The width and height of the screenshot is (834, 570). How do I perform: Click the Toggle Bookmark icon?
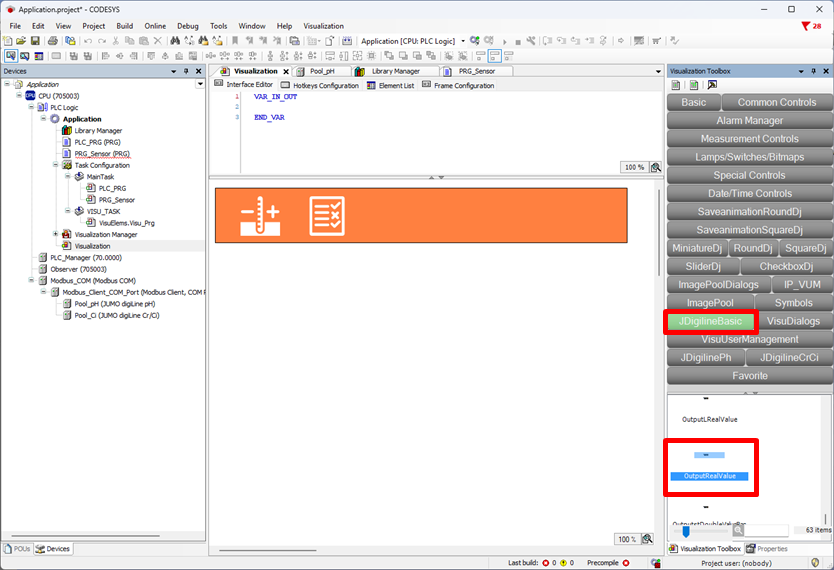coord(235,41)
